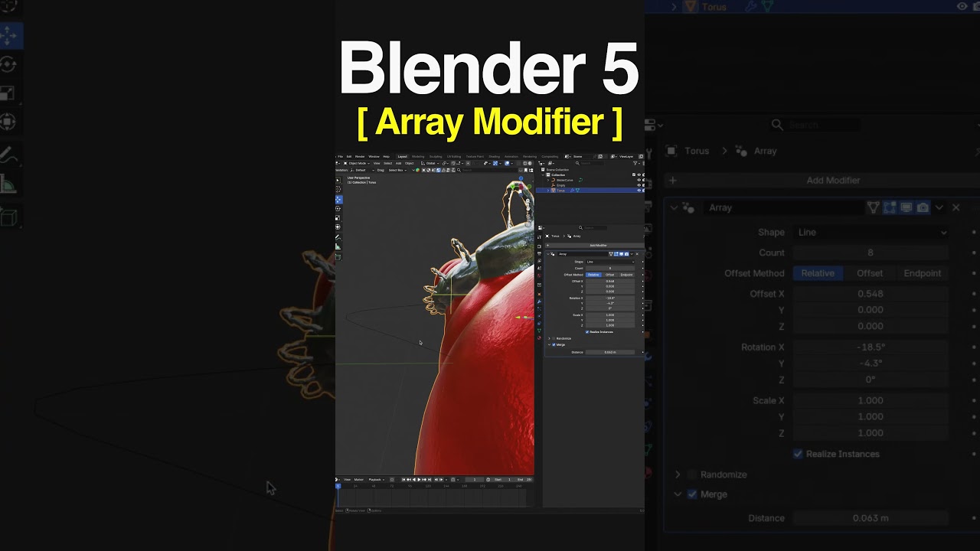The image size is (980, 551).
Task: Click the enlarged dimmed Add Cube tool icon
Action: click(8, 218)
